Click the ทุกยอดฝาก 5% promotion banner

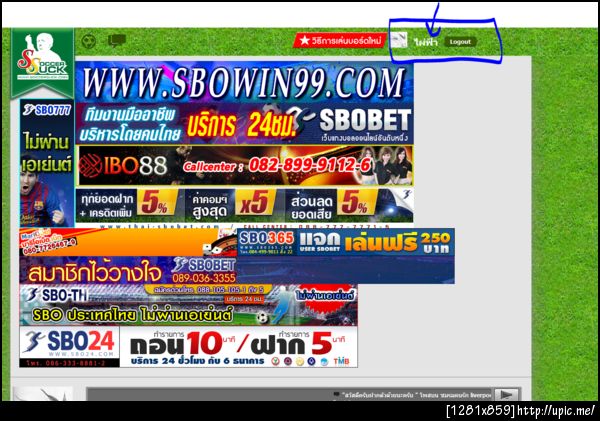point(244,206)
